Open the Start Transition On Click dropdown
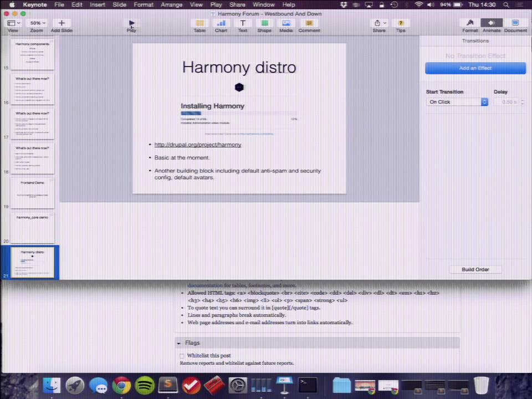Image resolution: width=532 pixels, height=399 pixels. point(457,102)
